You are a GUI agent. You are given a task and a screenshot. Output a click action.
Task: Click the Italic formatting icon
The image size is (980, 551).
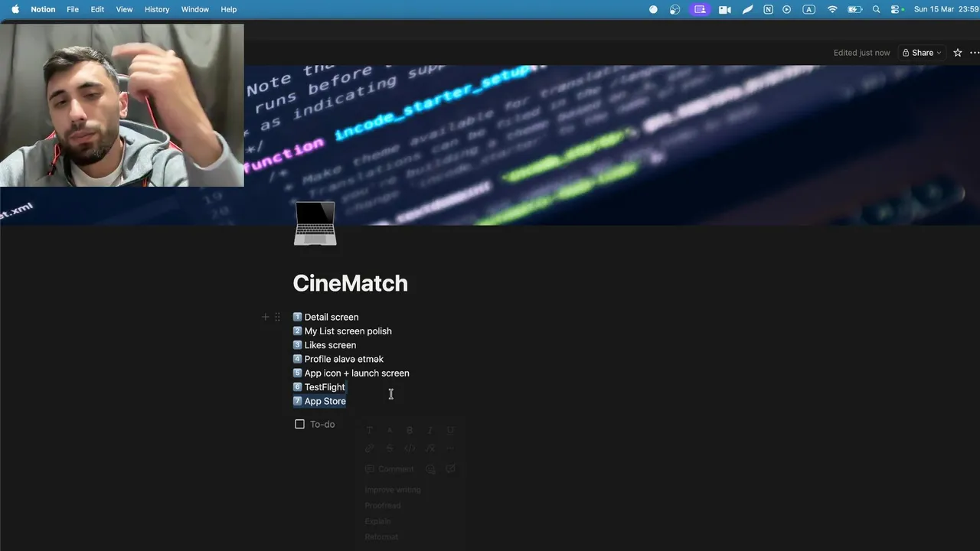pyautogui.click(x=430, y=430)
